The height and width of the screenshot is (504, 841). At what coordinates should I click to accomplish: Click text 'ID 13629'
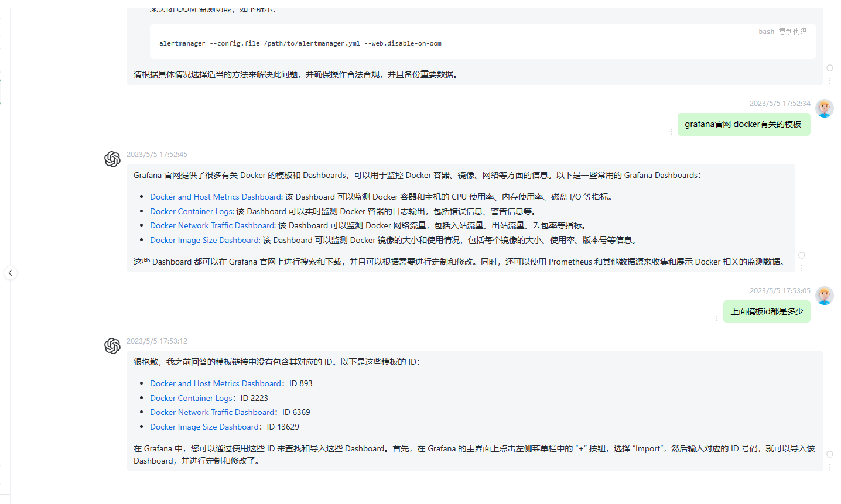283,427
